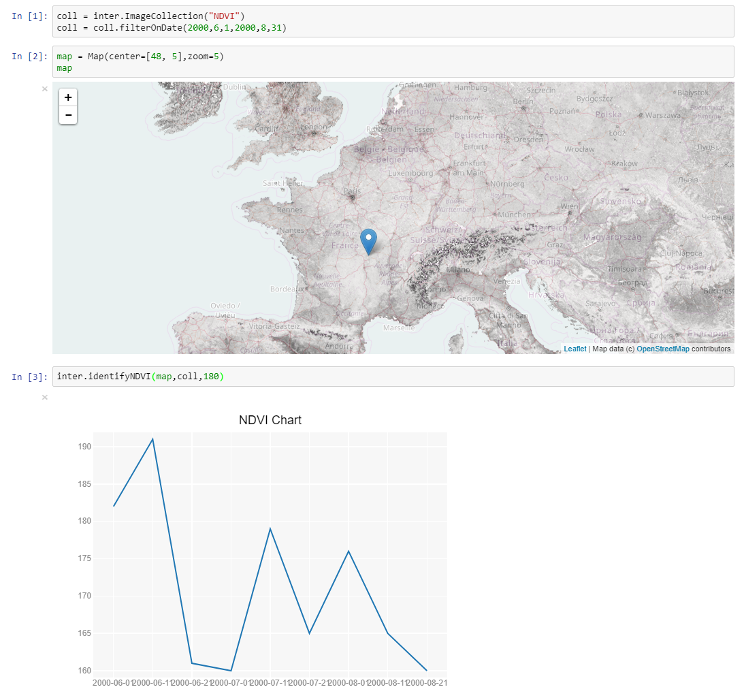Close the NDVI chart output with the x

[x=45, y=397]
